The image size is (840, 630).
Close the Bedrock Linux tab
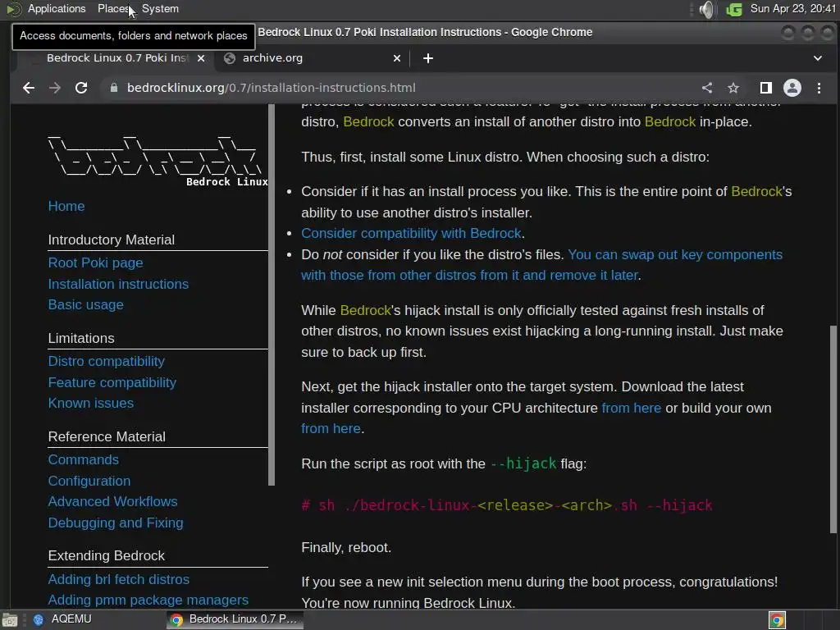(x=201, y=58)
